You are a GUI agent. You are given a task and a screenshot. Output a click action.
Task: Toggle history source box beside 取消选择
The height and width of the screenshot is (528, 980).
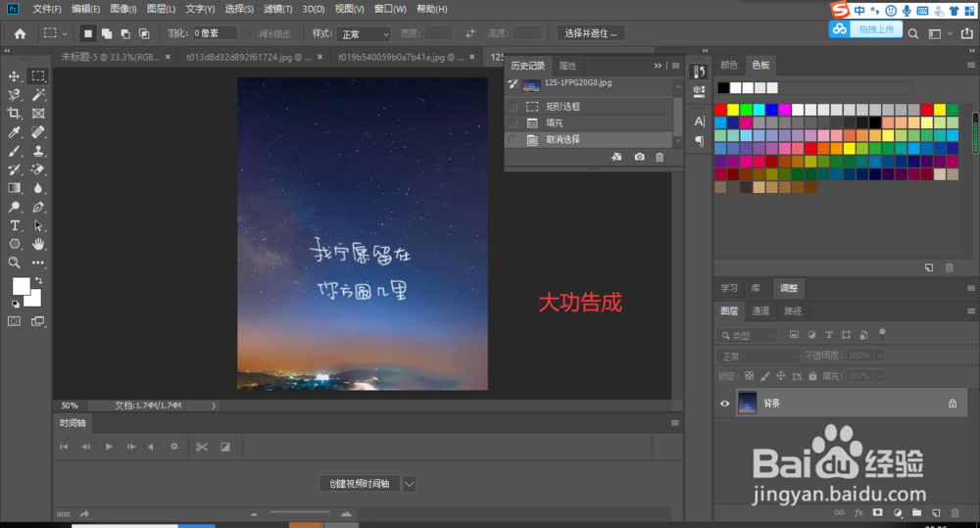pyautogui.click(x=513, y=140)
